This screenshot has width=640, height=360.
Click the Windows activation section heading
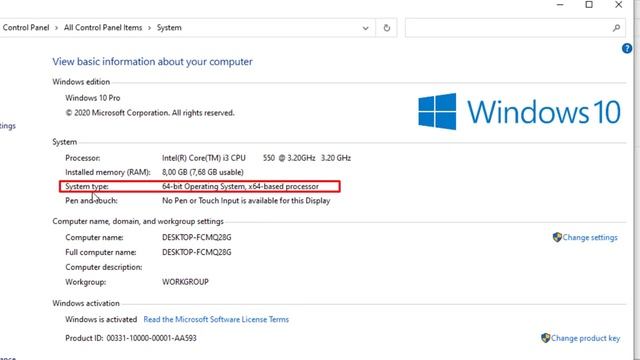(x=86, y=303)
